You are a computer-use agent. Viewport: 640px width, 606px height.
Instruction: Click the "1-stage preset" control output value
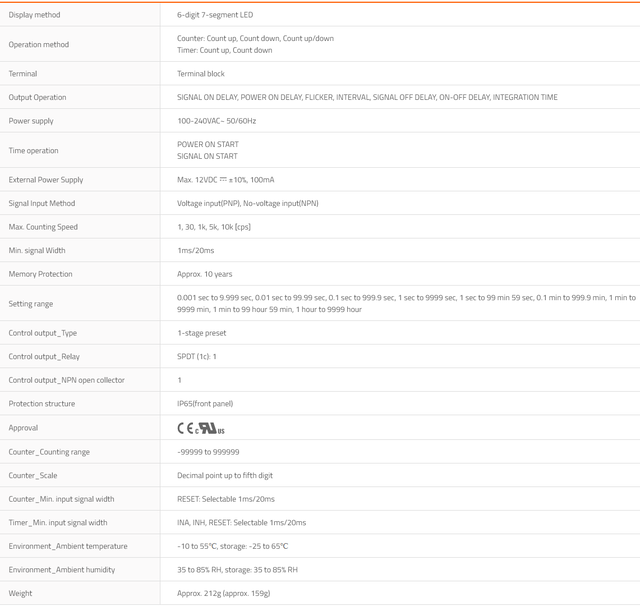202,333
